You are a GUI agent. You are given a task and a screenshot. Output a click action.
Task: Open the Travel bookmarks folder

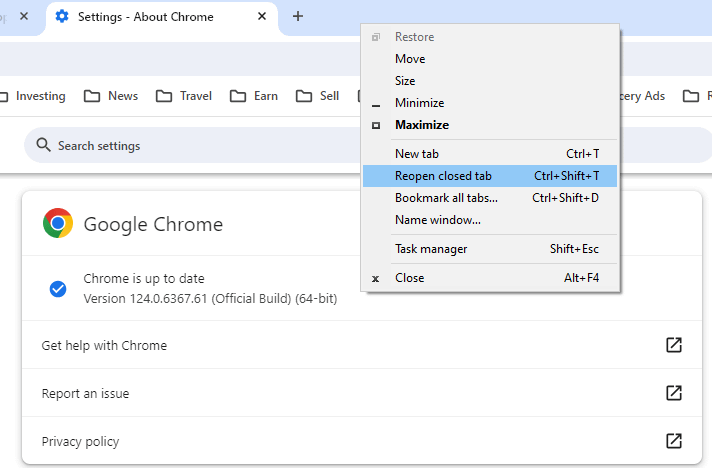click(184, 96)
